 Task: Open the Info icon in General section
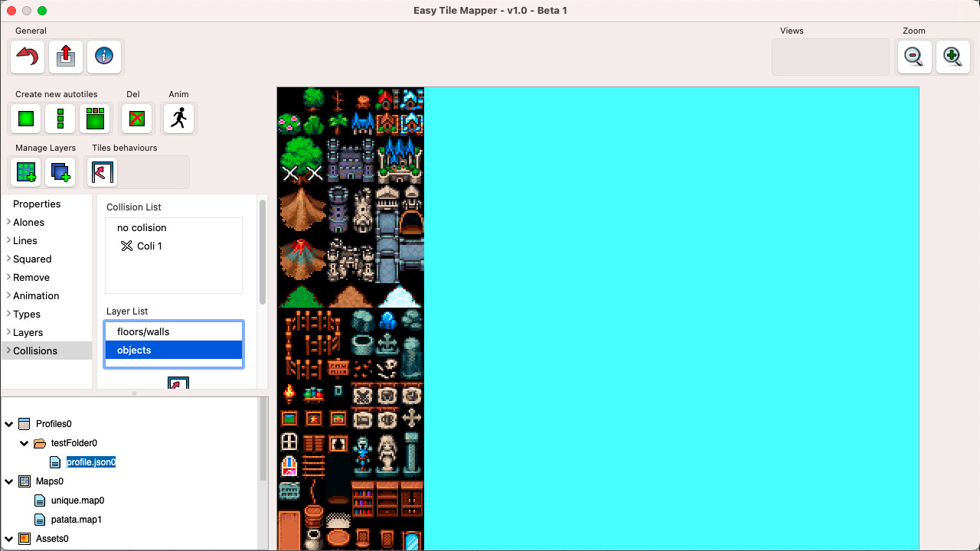103,57
